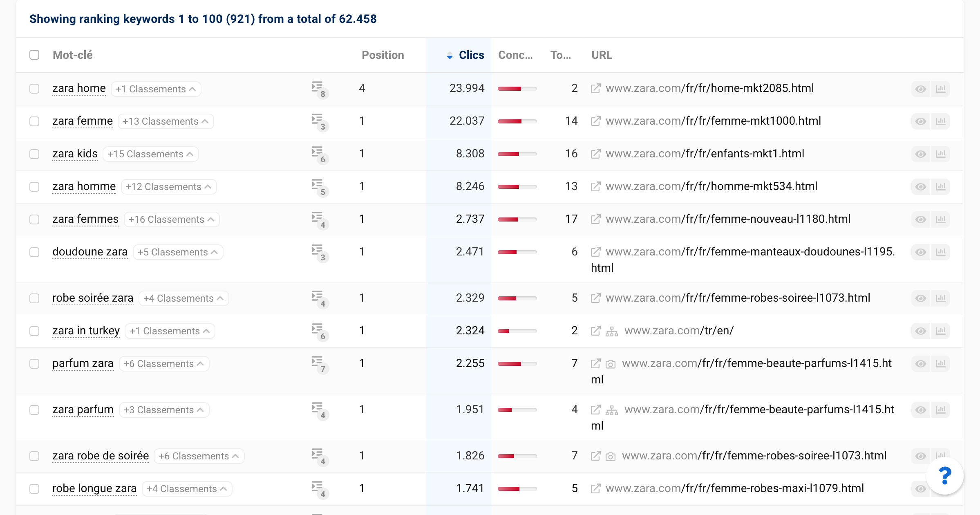Sort table by To... column header
Screen dimensions: 980x515
pyautogui.click(x=560, y=55)
